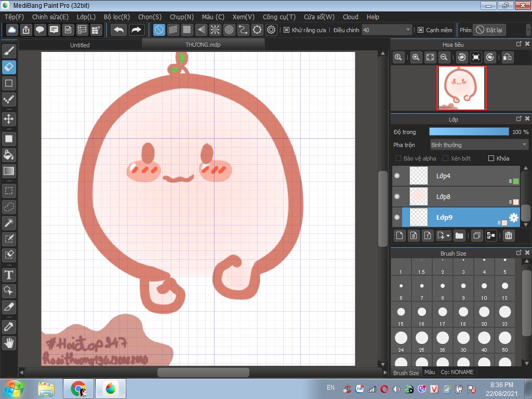Select the Eraser tool

(x=9, y=67)
